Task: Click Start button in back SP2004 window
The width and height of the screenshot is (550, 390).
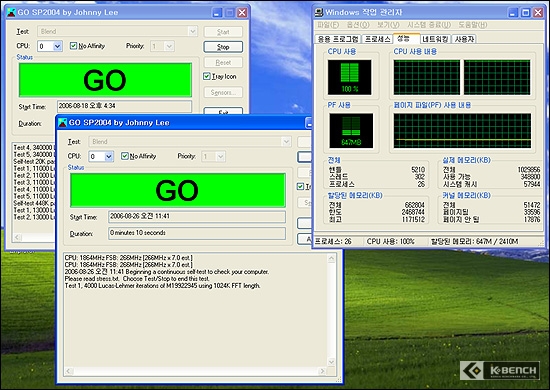Action: (223, 32)
